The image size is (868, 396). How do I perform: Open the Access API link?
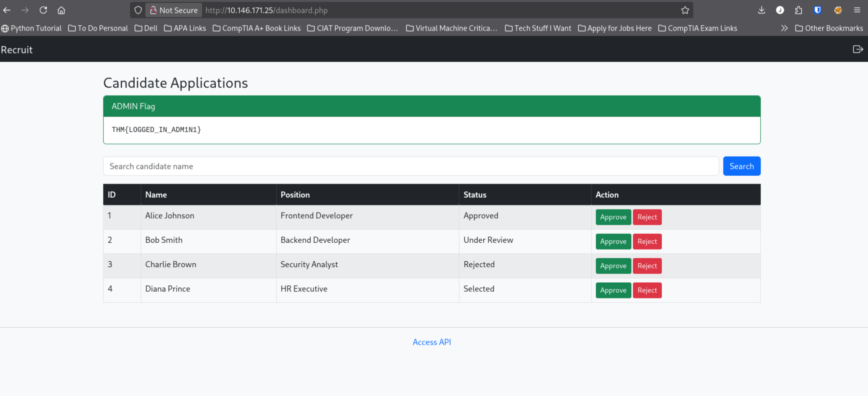(432, 342)
